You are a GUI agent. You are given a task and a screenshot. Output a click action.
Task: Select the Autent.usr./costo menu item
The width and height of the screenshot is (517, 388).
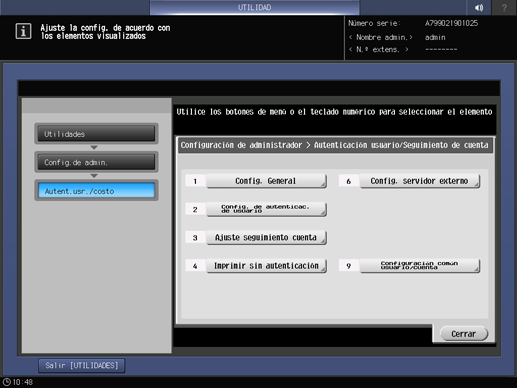96,191
